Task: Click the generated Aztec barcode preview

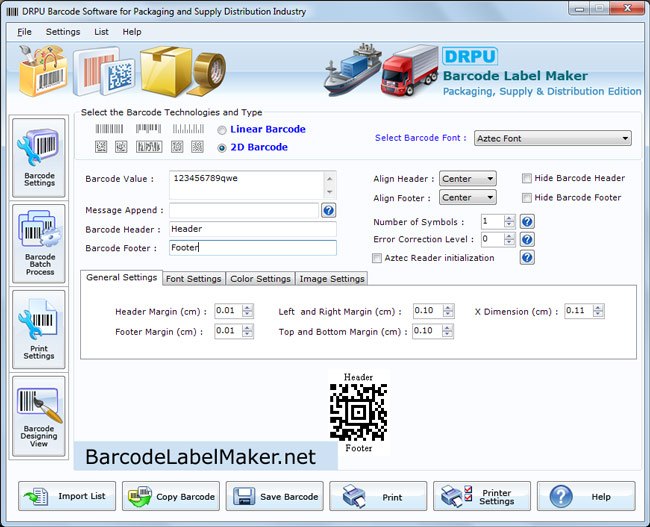Action: point(359,412)
